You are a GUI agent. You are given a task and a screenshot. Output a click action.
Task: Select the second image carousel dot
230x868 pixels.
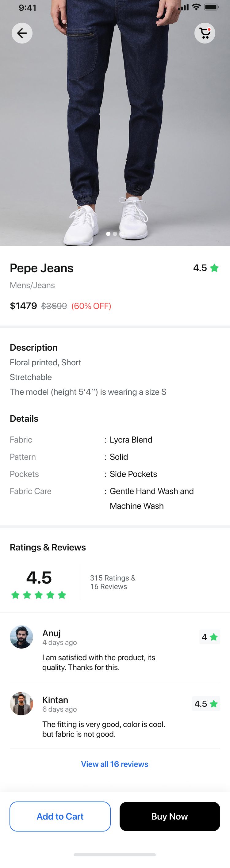(x=115, y=234)
